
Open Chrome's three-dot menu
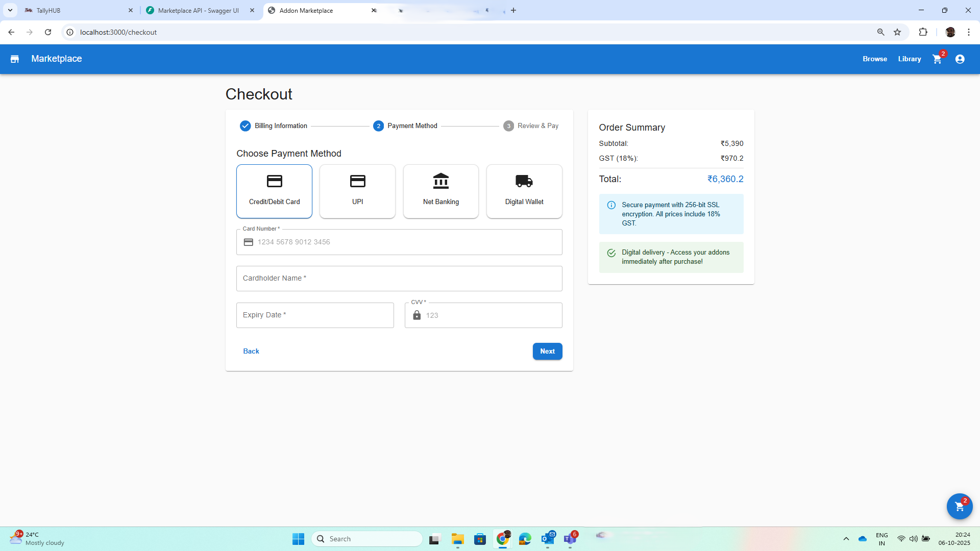[968, 32]
